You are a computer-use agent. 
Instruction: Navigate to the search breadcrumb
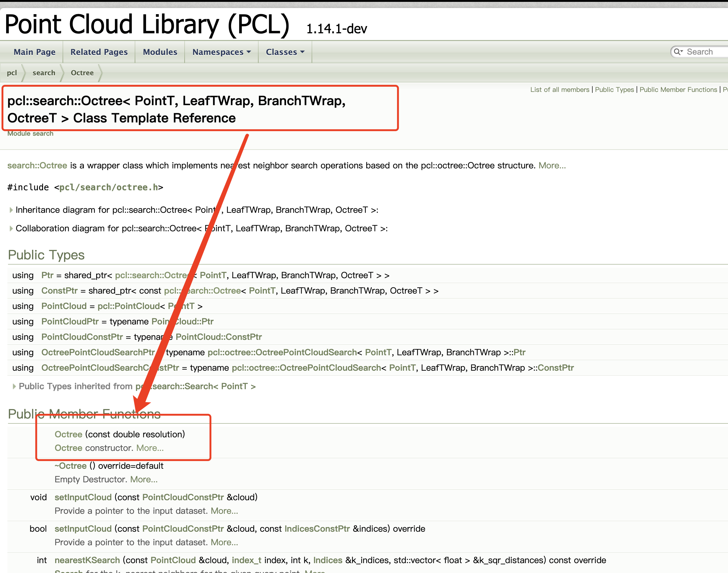tap(44, 73)
